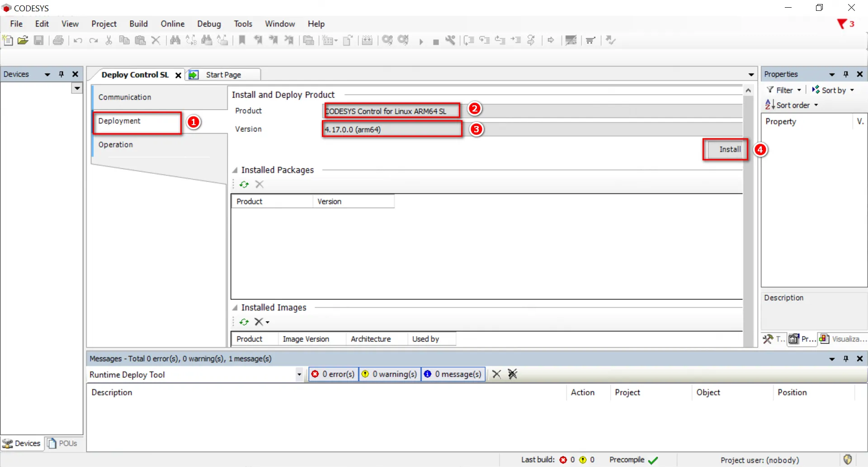Click the Install button
The height and width of the screenshot is (467, 868).
pyautogui.click(x=729, y=149)
